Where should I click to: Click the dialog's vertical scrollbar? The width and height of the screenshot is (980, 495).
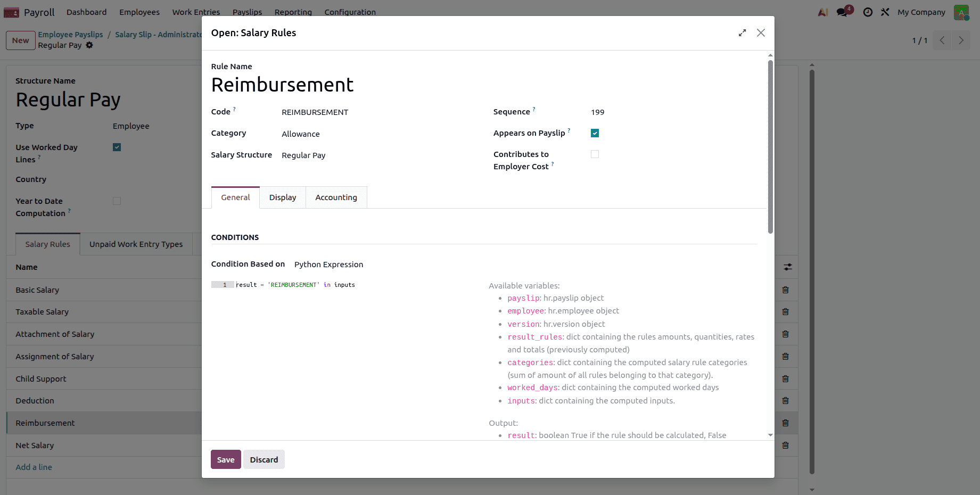pyautogui.click(x=770, y=146)
